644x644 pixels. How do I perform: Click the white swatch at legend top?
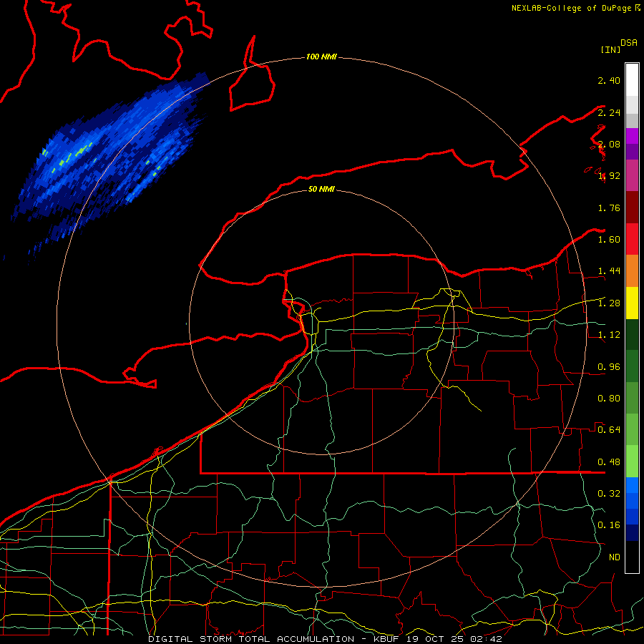coord(632,79)
